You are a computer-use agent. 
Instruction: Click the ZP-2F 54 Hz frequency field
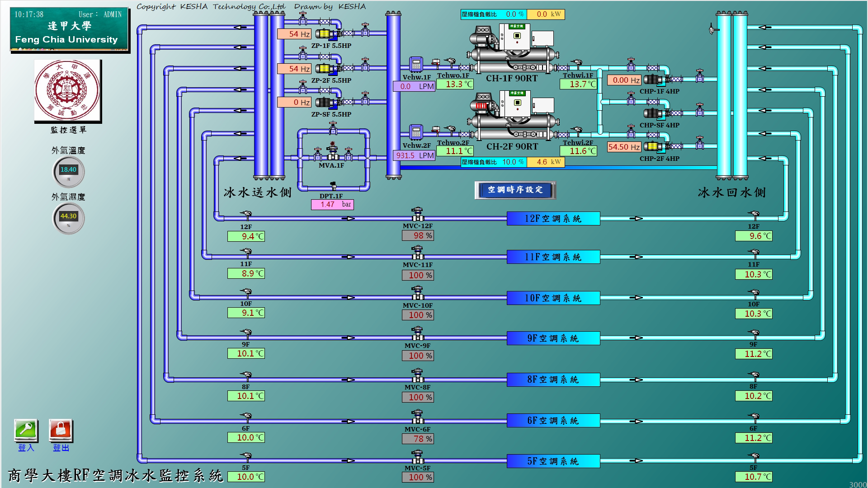294,69
